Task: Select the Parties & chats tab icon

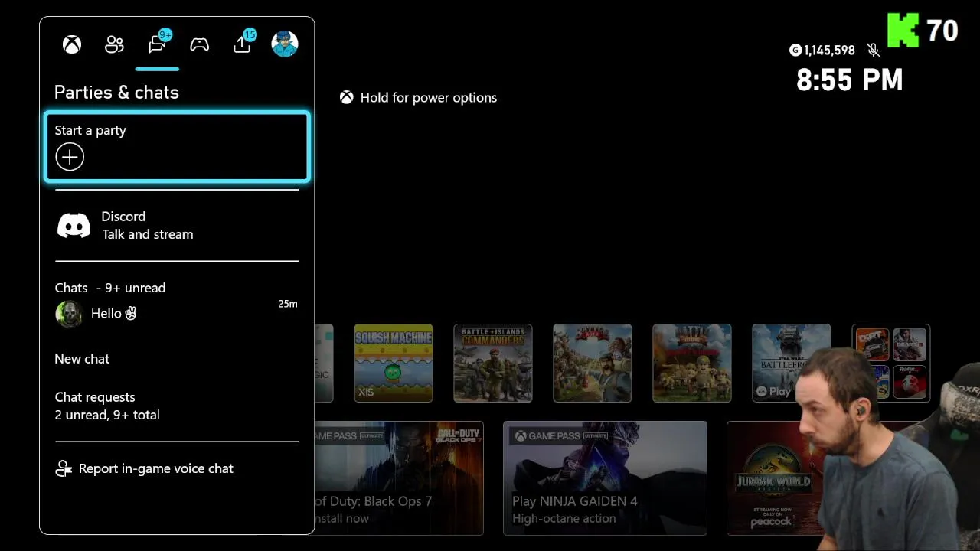Action: tap(157, 44)
